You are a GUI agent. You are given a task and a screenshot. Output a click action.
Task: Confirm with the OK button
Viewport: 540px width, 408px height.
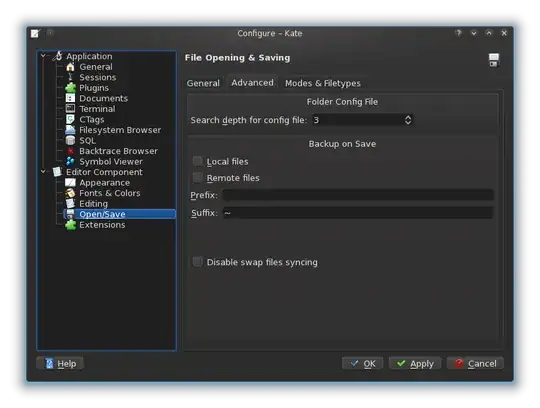[363, 364]
